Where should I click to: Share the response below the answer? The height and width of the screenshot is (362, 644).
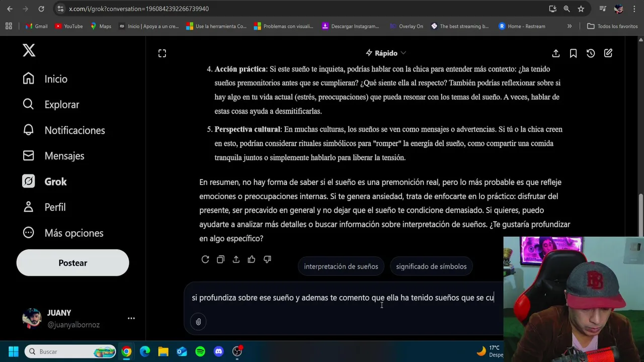tap(236, 259)
